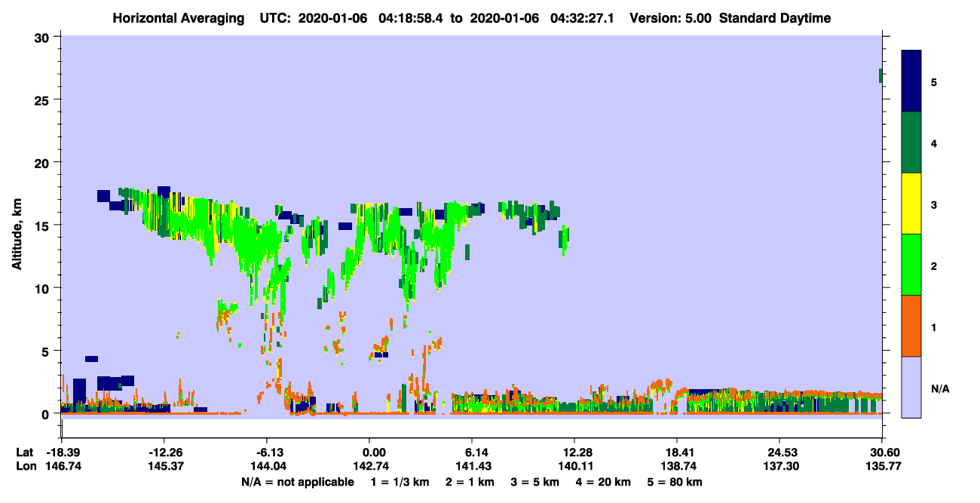Click the 'Standard Daytime' label
This screenshot has height=503, width=980.
point(775,18)
